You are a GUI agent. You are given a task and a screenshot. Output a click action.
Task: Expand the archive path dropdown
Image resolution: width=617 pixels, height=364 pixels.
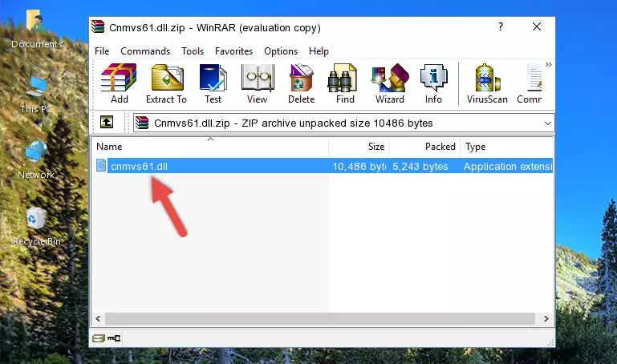tap(547, 123)
